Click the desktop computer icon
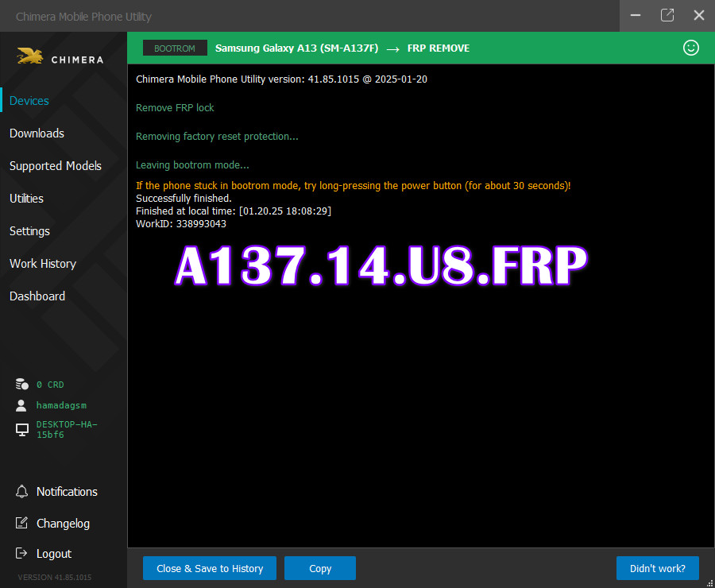Screen dimensions: 715x588 22,430
